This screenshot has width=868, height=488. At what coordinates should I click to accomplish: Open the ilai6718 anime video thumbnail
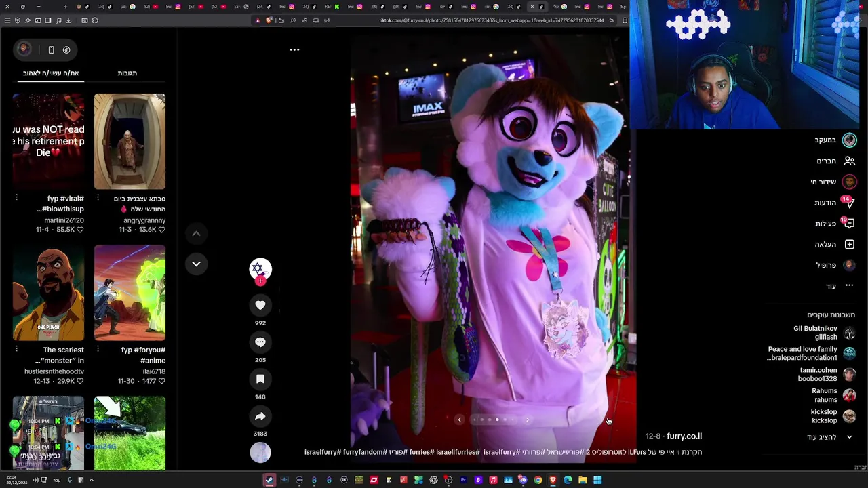(x=130, y=293)
